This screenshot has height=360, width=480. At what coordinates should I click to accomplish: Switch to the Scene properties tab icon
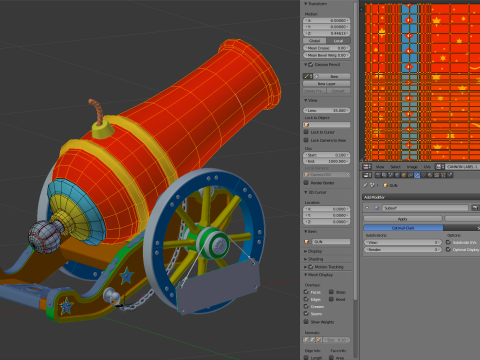pos(391,175)
